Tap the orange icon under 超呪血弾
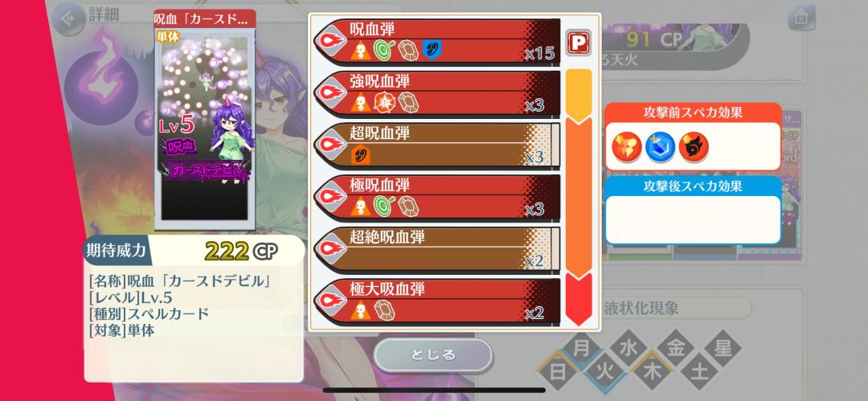Image resolution: width=868 pixels, height=401 pixels. click(360, 154)
